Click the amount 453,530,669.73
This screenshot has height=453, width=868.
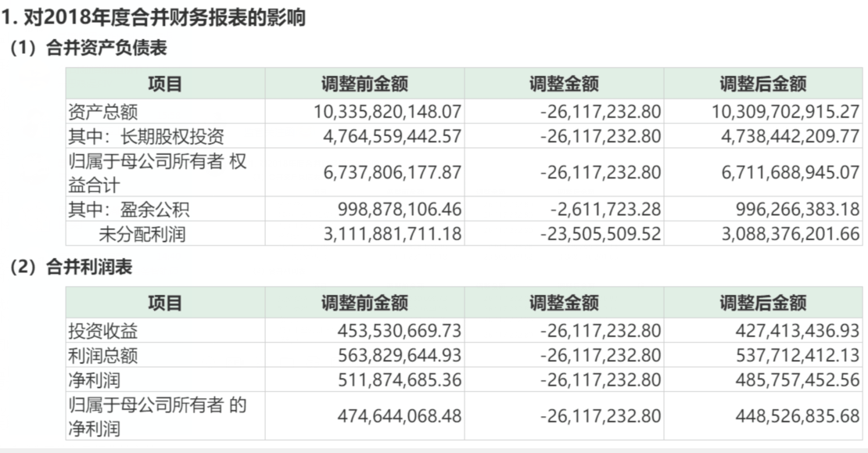[x=399, y=331]
